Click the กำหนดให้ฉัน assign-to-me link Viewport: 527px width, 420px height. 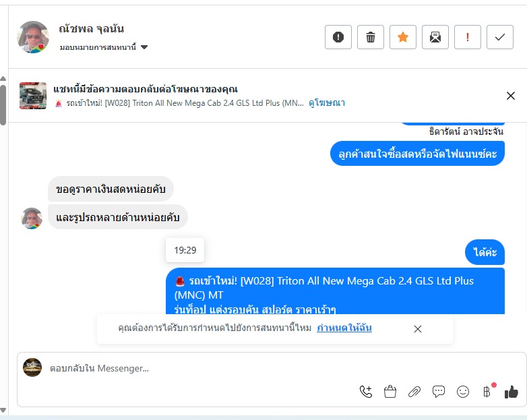click(x=344, y=328)
